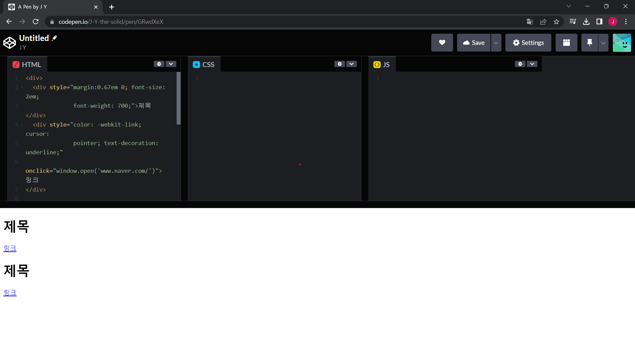
Task: Select the CSS editor tab
Action: click(x=204, y=64)
